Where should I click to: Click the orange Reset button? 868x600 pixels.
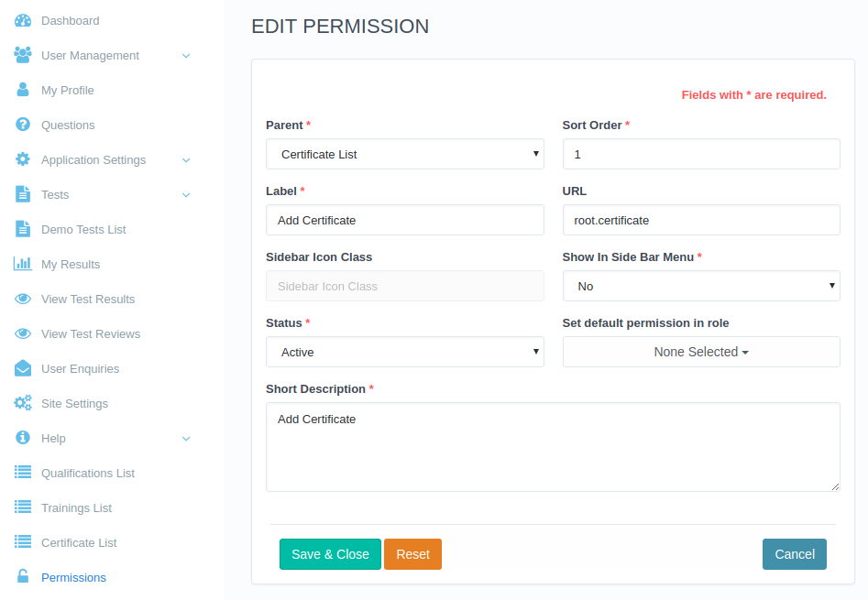pos(413,554)
